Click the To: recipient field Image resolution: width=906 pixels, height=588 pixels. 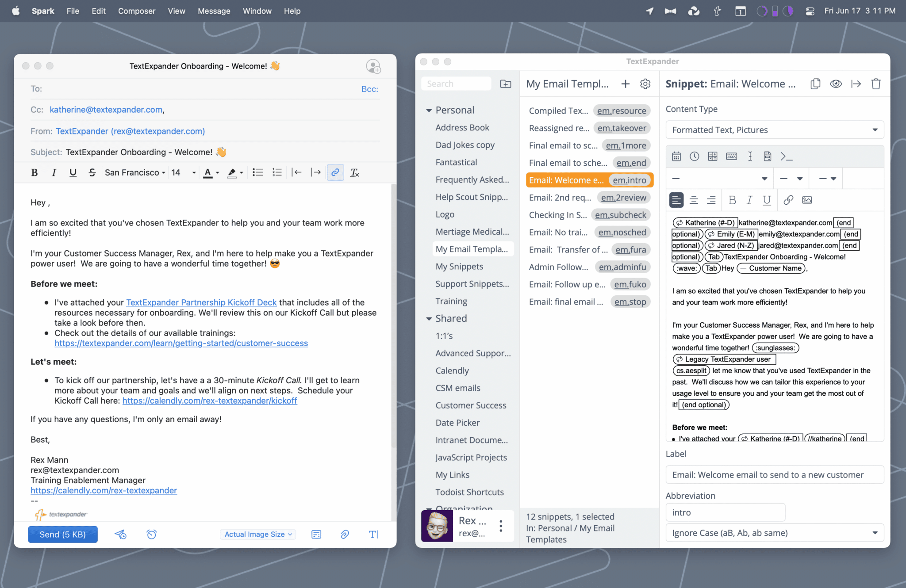coord(195,89)
